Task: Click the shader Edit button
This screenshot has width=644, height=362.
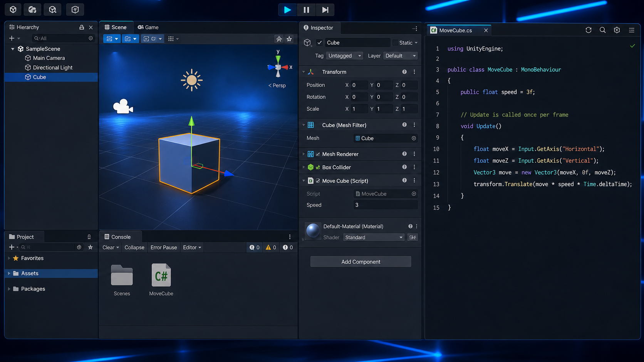Action: click(413, 237)
